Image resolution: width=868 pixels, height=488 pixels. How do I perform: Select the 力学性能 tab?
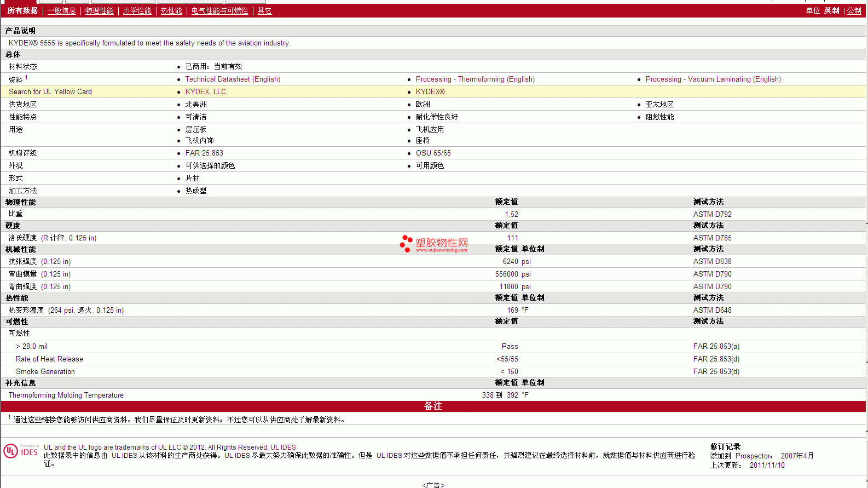pyautogui.click(x=137, y=10)
